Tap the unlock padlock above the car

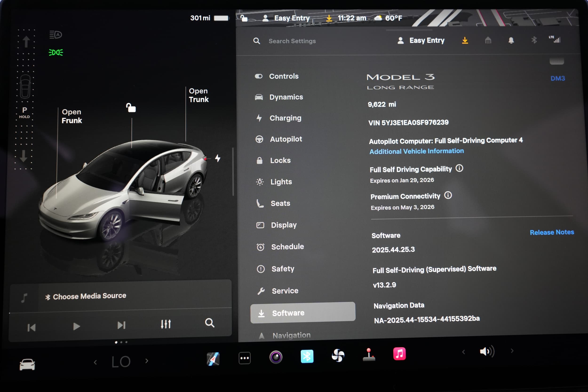(131, 107)
